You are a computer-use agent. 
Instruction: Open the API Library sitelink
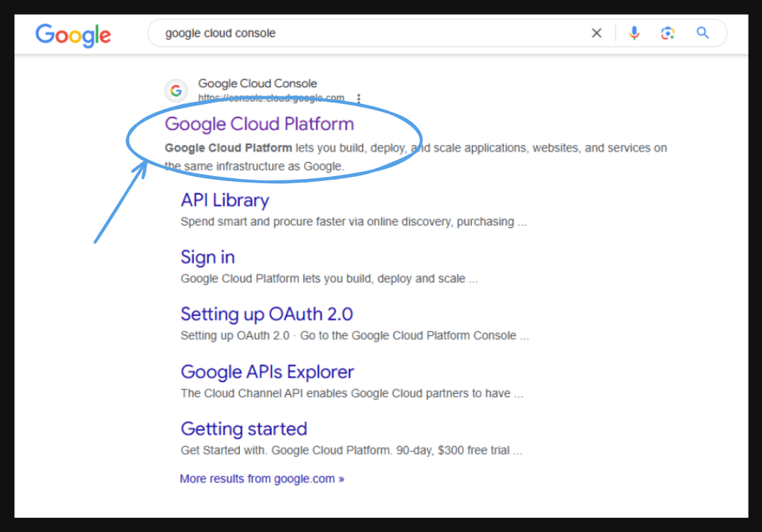[x=225, y=200]
